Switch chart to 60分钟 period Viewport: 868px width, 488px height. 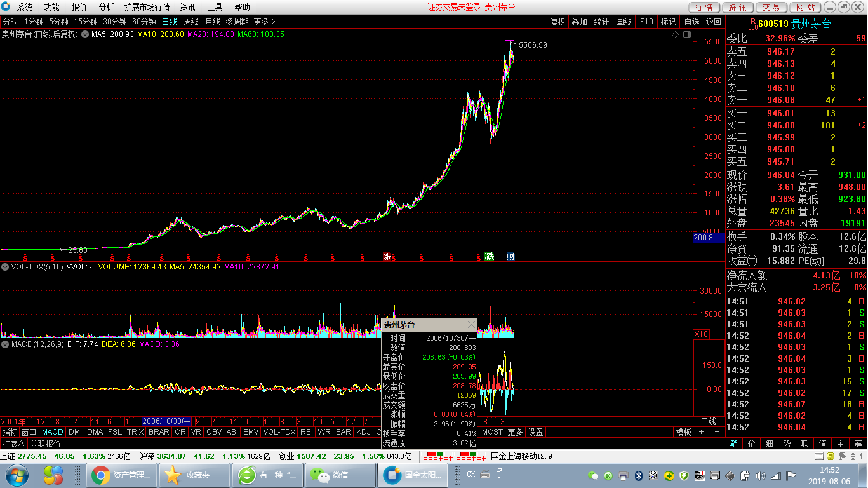tap(144, 22)
